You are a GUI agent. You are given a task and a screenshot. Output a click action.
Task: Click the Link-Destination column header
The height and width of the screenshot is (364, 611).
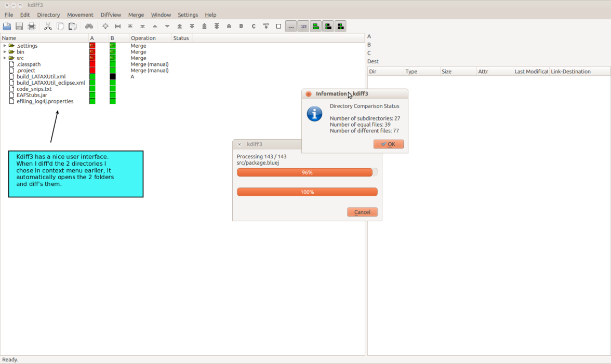pyautogui.click(x=580, y=72)
